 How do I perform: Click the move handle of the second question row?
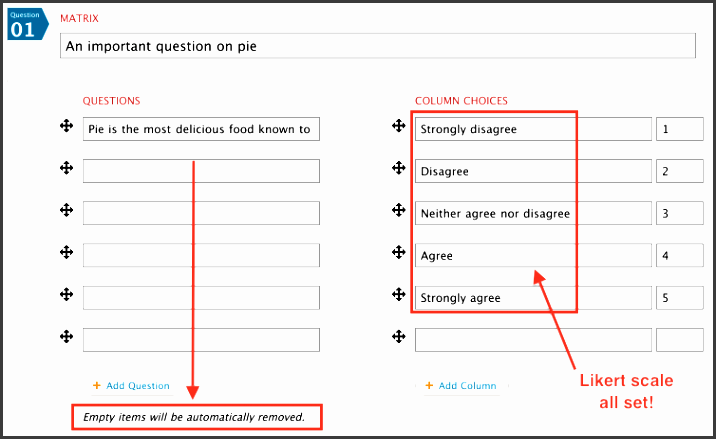67,168
